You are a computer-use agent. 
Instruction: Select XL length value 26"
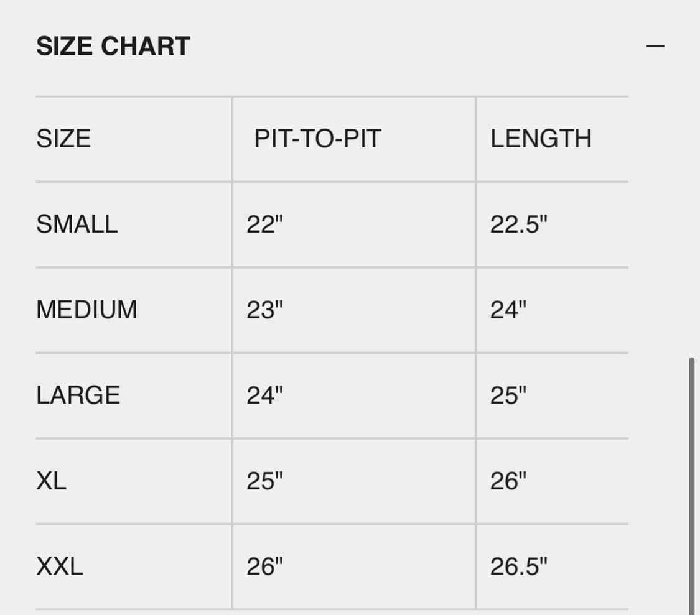(508, 481)
